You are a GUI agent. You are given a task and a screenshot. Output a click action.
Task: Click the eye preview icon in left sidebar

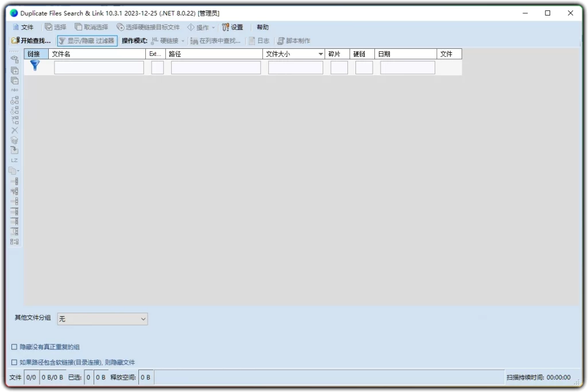click(14, 60)
